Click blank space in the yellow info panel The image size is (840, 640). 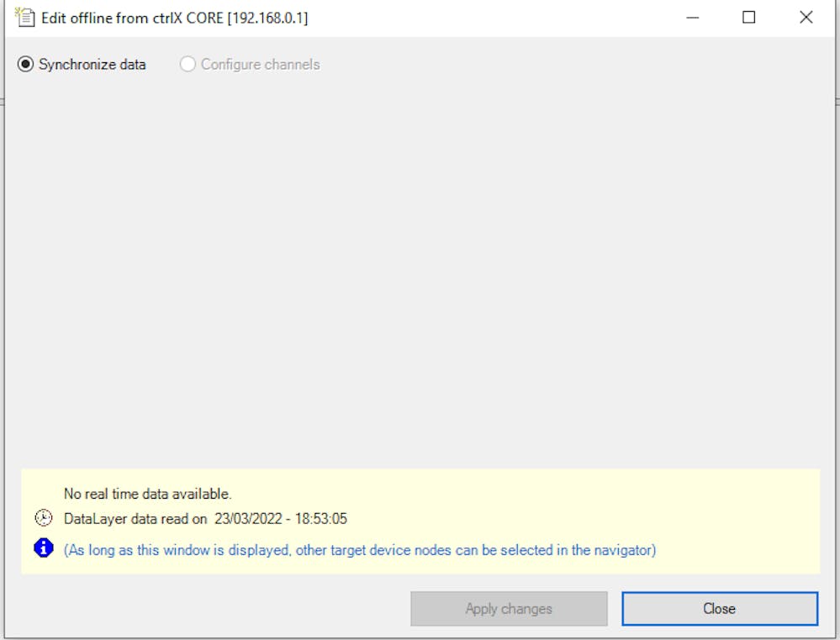tap(631, 505)
